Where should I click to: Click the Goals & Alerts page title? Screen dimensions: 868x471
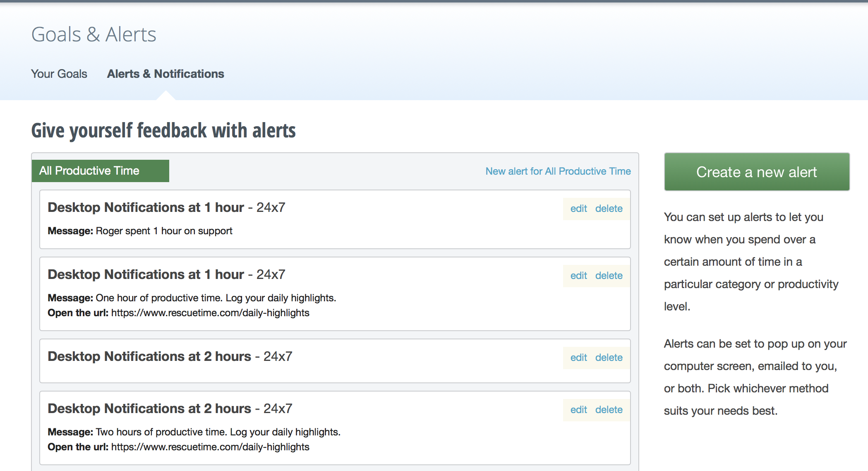pos(94,34)
